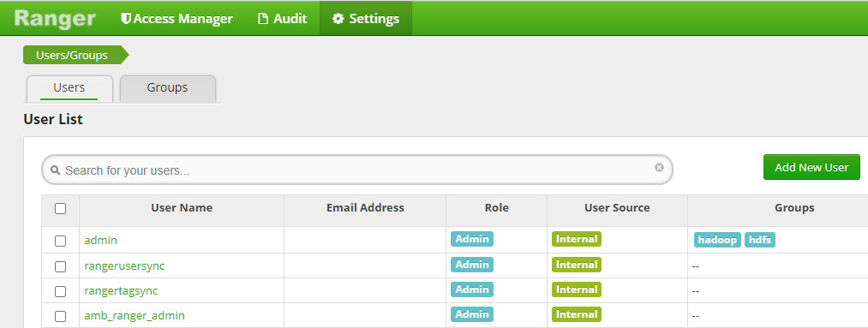Open the amb_ranger_admin user link
Image resolution: width=868 pixels, height=328 pixels.
(135, 316)
